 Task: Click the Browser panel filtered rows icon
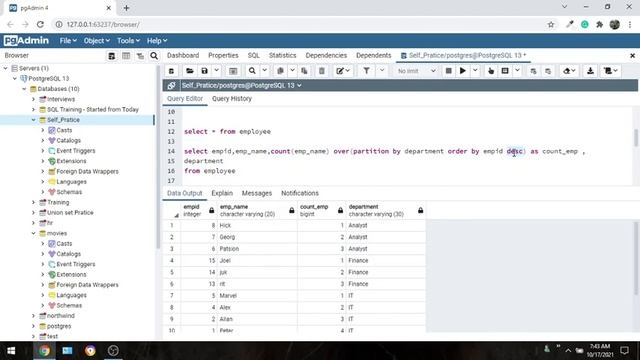point(140,56)
